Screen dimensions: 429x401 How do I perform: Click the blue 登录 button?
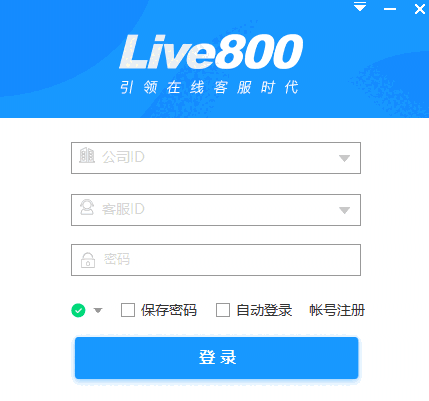(217, 358)
